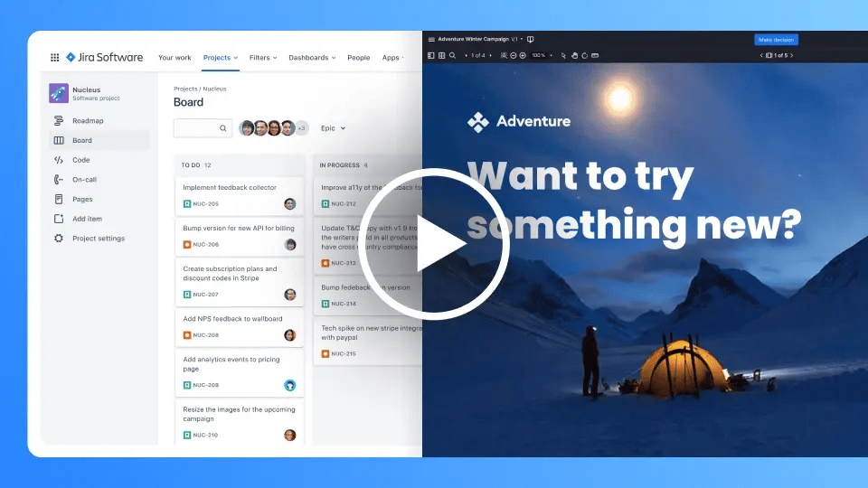Open Roadmap from the sidebar
Screen dimensions: 868x488
(x=88, y=121)
